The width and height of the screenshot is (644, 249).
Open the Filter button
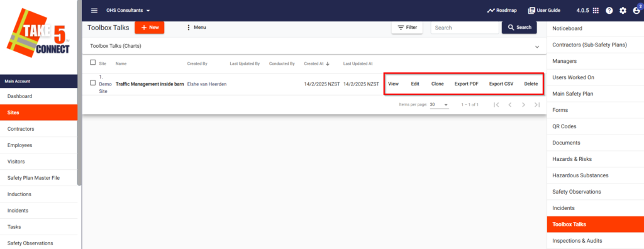point(407,28)
